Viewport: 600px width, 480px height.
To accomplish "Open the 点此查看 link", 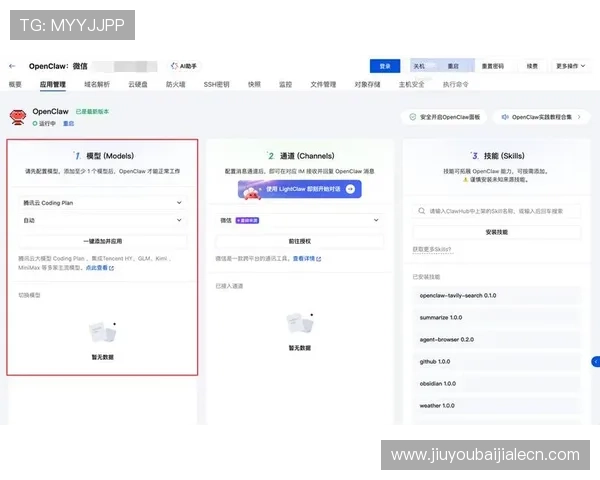I will [x=97, y=268].
